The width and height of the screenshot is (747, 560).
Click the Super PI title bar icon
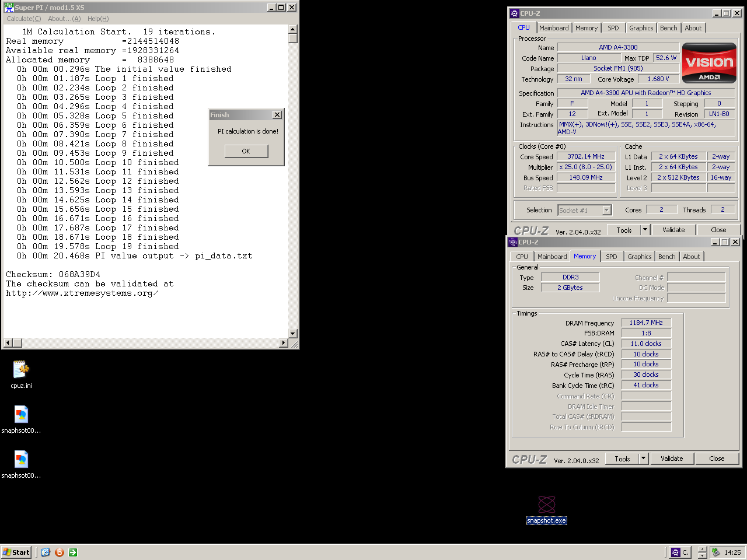pyautogui.click(x=8, y=8)
